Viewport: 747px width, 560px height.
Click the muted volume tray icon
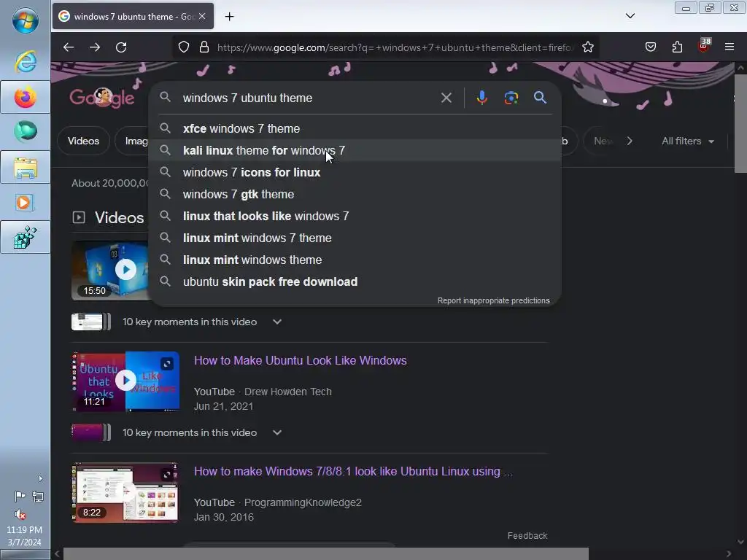click(20, 514)
